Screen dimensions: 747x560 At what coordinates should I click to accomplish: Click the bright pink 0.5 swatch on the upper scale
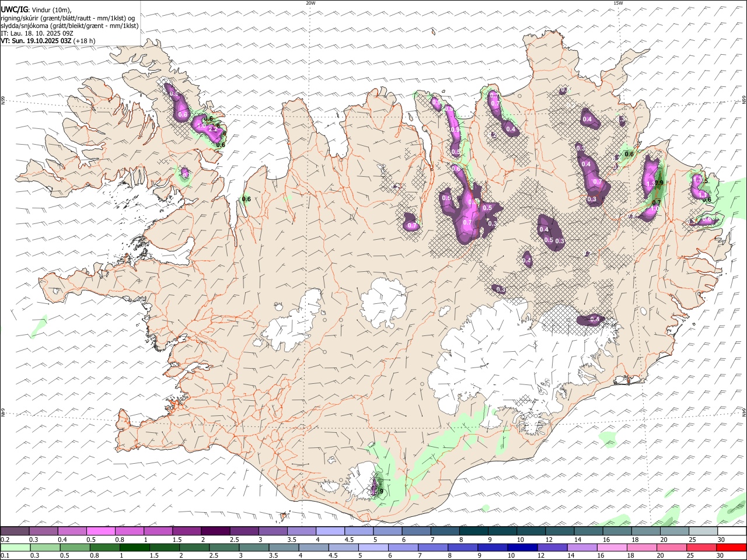pos(101,531)
